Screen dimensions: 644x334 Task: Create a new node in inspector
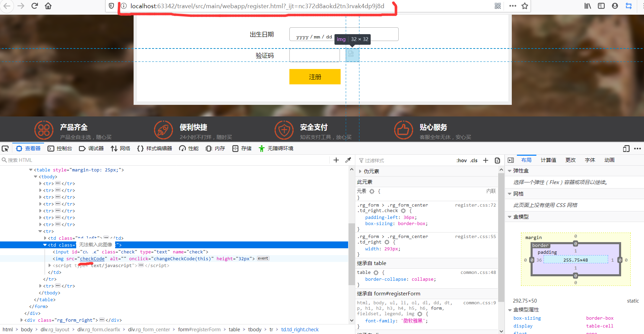pos(336,160)
